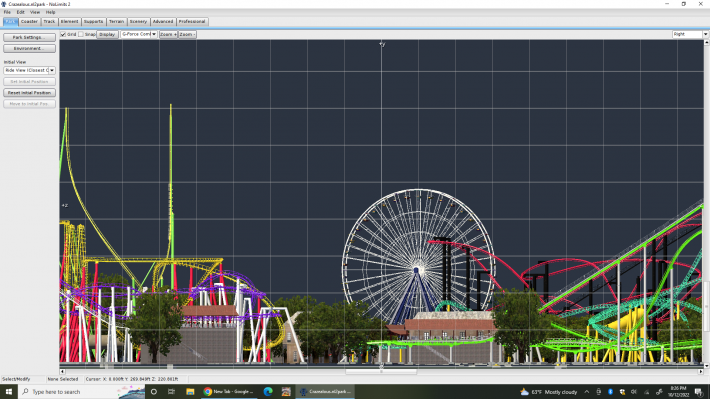
Task: Switch to the Supports tab
Action: [93, 21]
